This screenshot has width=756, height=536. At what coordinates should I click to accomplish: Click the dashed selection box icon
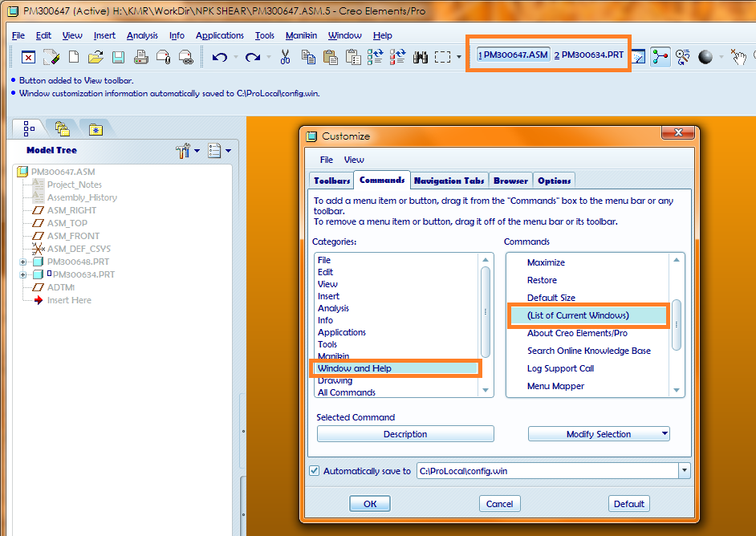pos(443,57)
